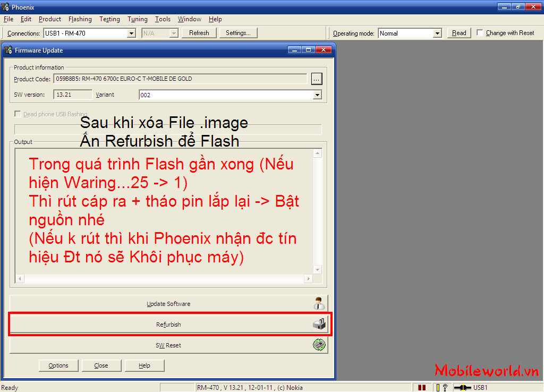The height and width of the screenshot is (392, 544).
Task: Restore the Phoenix main window
Action: [518, 6]
